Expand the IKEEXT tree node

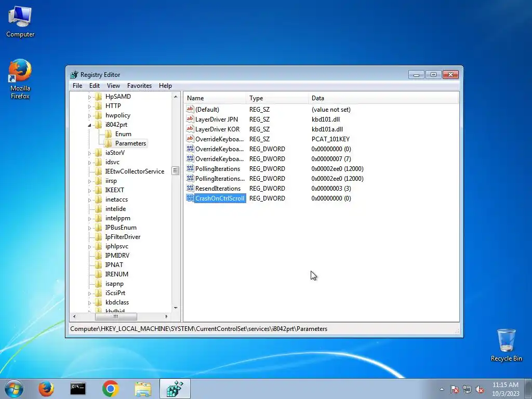pyautogui.click(x=89, y=190)
